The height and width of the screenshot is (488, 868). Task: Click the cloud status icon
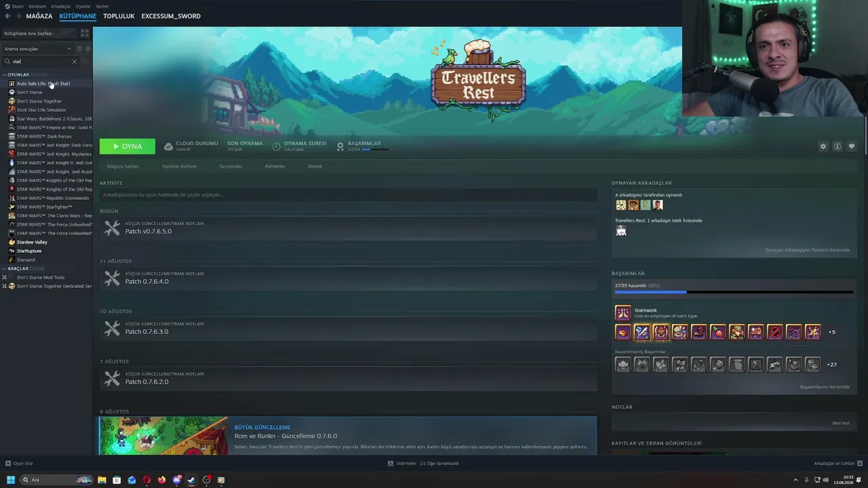click(169, 146)
